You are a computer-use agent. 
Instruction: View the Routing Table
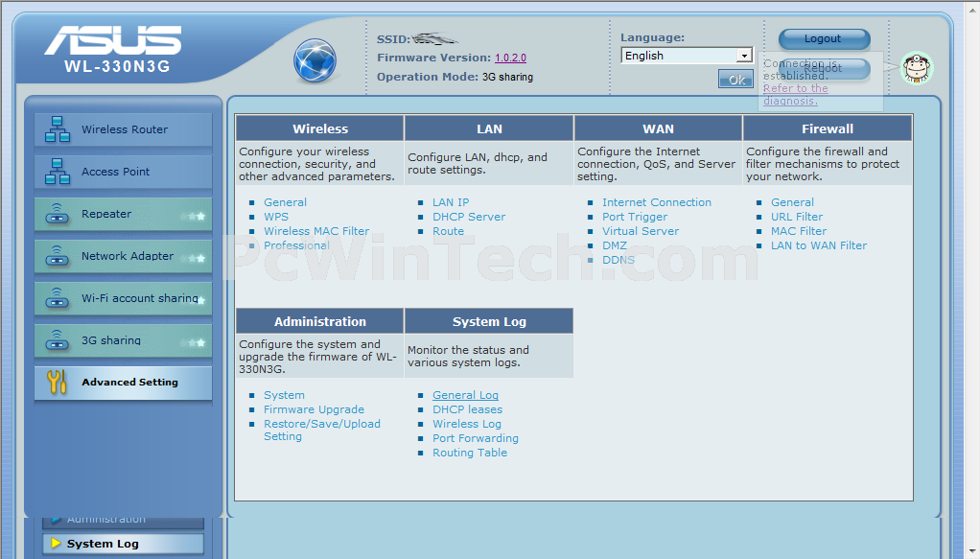click(x=470, y=453)
